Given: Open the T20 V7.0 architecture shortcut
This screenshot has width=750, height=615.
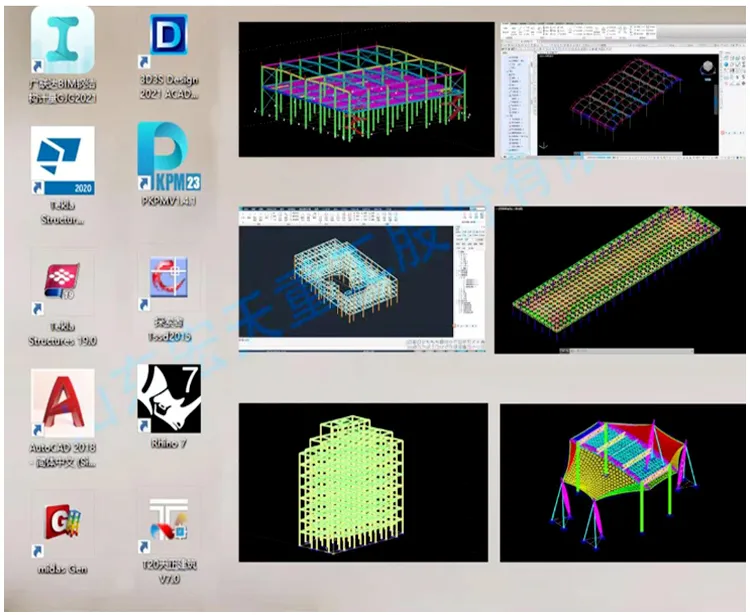Looking at the screenshot, I should click(x=169, y=523).
